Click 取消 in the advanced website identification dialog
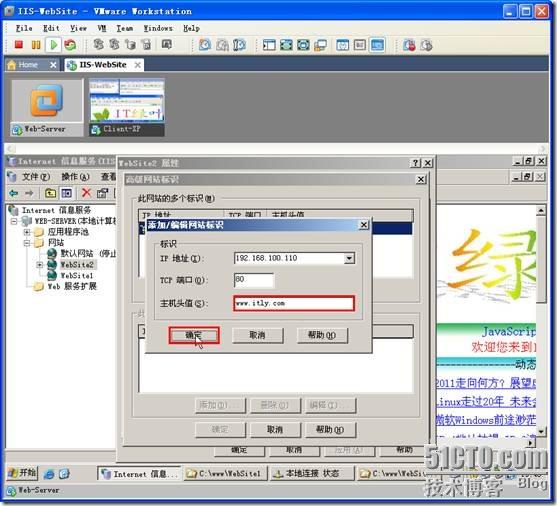557x506 pixels. [275, 430]
